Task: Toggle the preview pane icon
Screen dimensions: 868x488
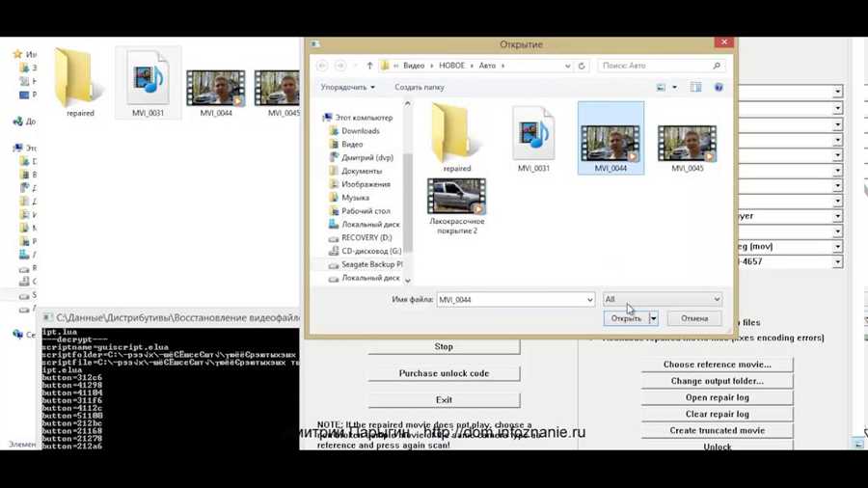Action: (x=695, y=88)
